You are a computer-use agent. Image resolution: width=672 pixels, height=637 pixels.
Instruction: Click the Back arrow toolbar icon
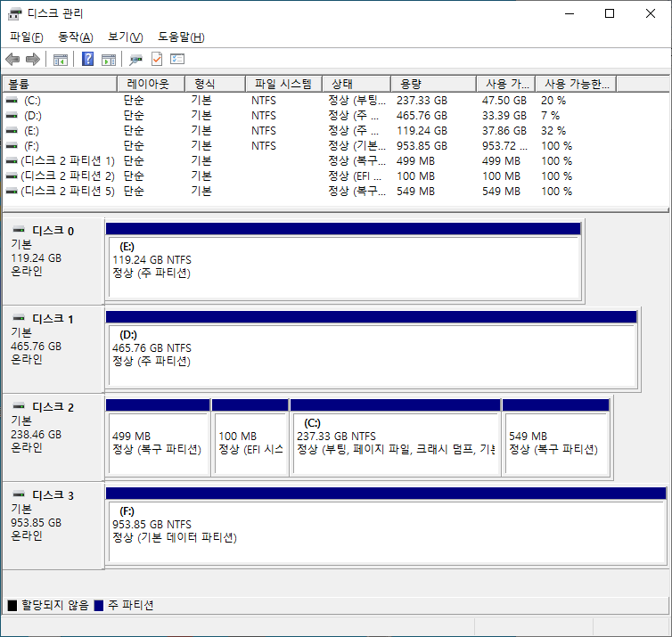[12, 59]
